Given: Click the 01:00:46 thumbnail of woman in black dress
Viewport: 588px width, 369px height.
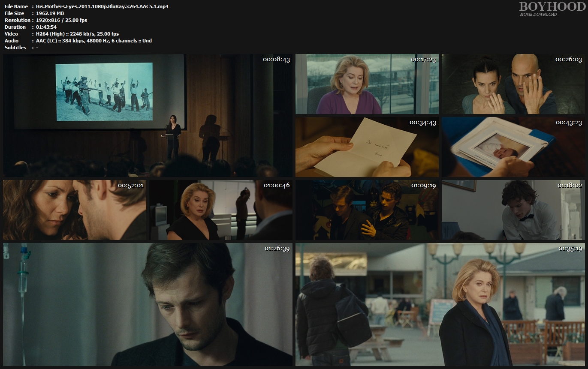Looking at the screenshot, I should 221,210.
